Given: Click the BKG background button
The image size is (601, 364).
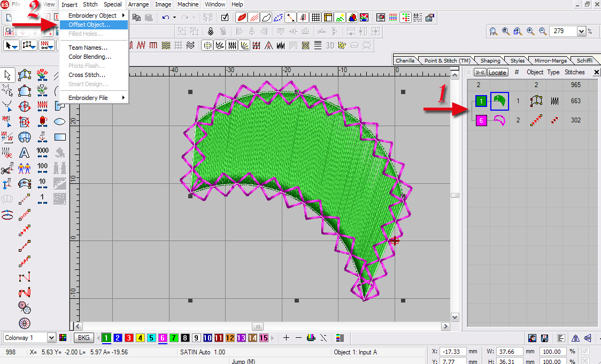Looking at the screenshot, I should tap(83, 338).
